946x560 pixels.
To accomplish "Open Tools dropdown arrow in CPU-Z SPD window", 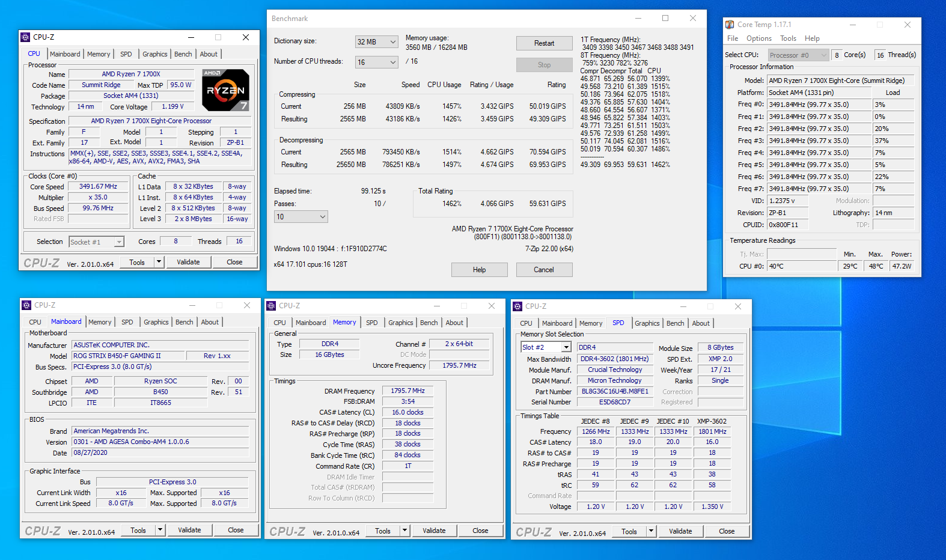I will click(x=652, y=531).
